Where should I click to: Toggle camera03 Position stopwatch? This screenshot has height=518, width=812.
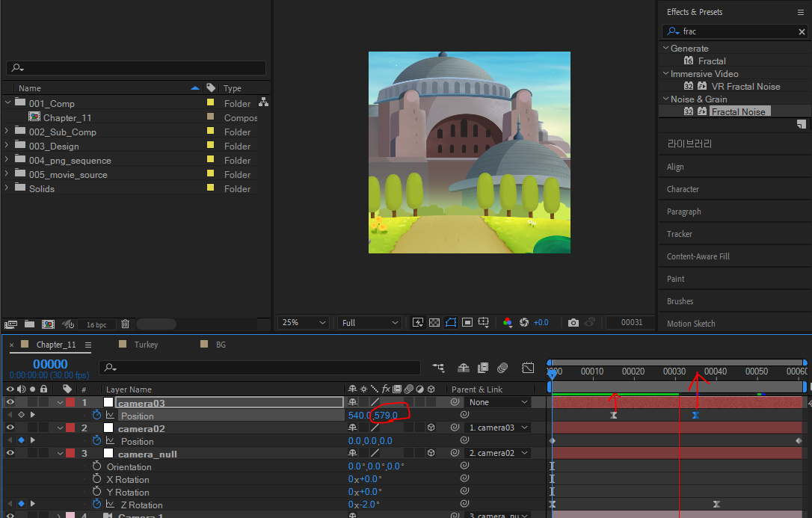tap(96, 415)
